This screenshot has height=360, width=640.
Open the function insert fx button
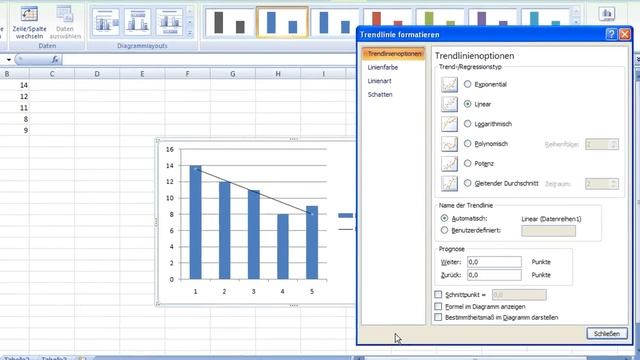(55, 60)
